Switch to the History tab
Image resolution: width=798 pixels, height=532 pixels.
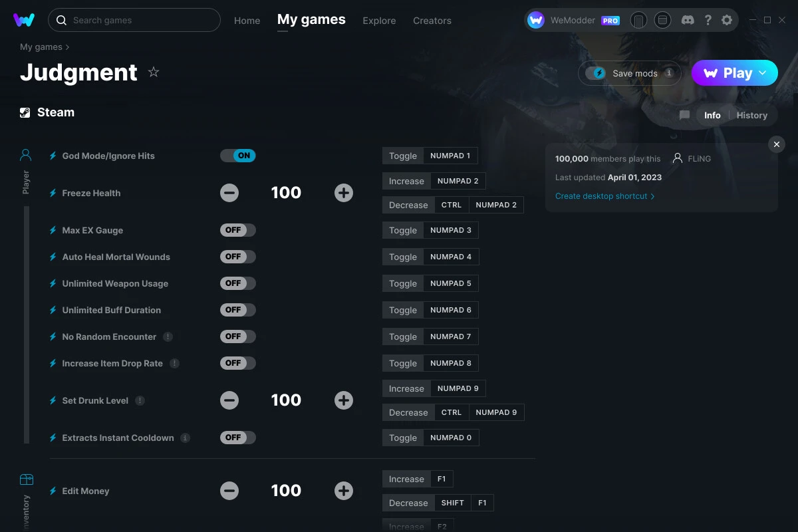click(x=752, y=115)
